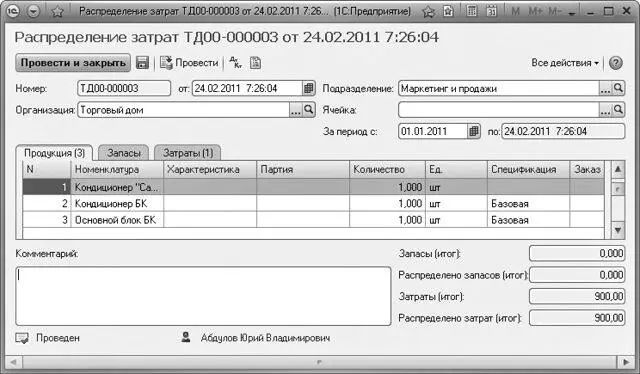Click the M- memory button
Viewport: 640px width, 374px height.
pos(555,11)
